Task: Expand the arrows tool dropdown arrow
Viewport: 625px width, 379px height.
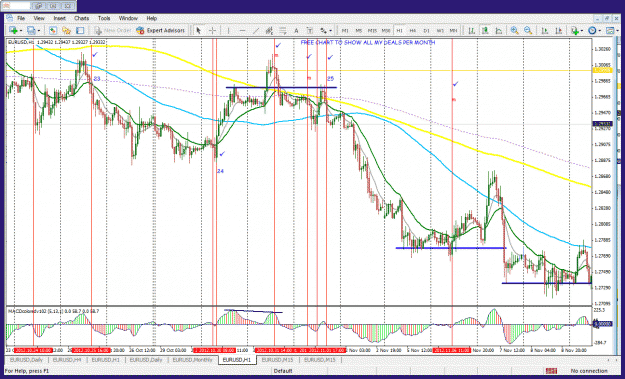Action: [x=330, y=31]
